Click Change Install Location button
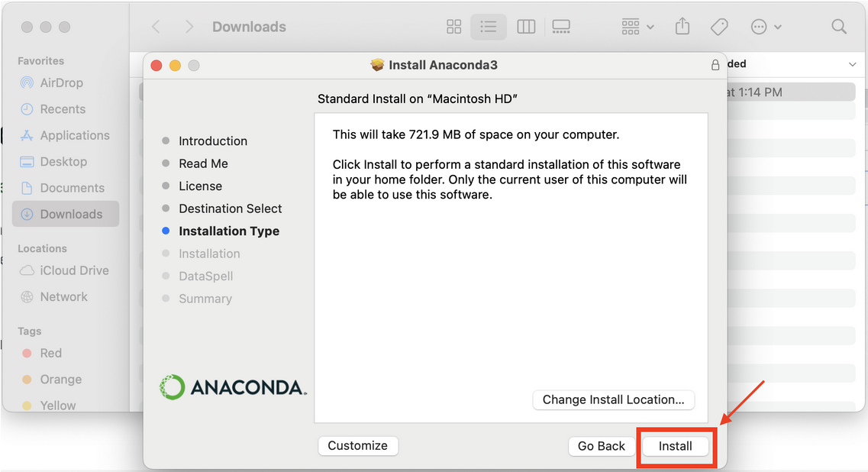 click(x=613, y=399)
